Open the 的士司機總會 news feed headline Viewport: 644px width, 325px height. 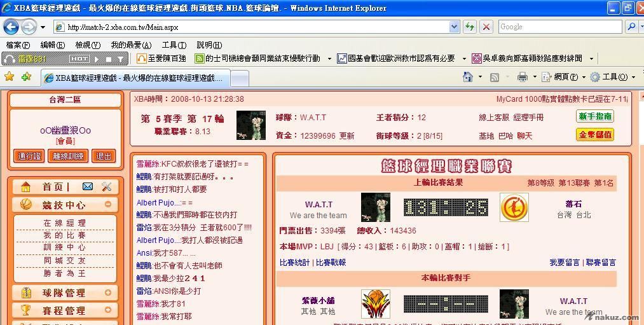pos(257,59)
